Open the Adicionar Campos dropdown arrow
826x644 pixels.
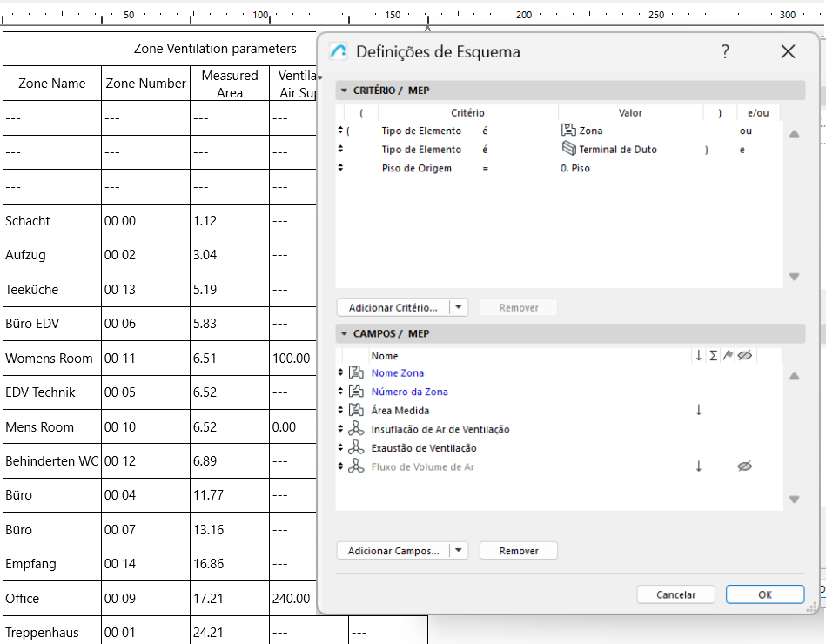459,551
